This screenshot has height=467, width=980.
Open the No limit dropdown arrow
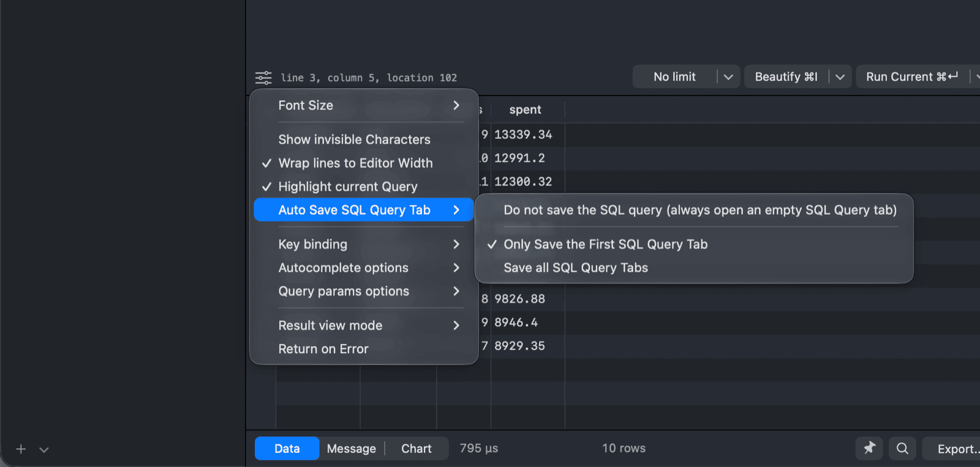(x=728, y=77)
